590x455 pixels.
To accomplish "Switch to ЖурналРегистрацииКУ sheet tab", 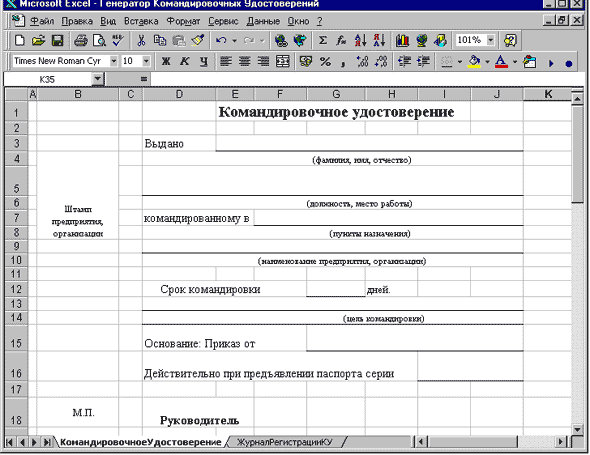I will (x=284, y=442).
